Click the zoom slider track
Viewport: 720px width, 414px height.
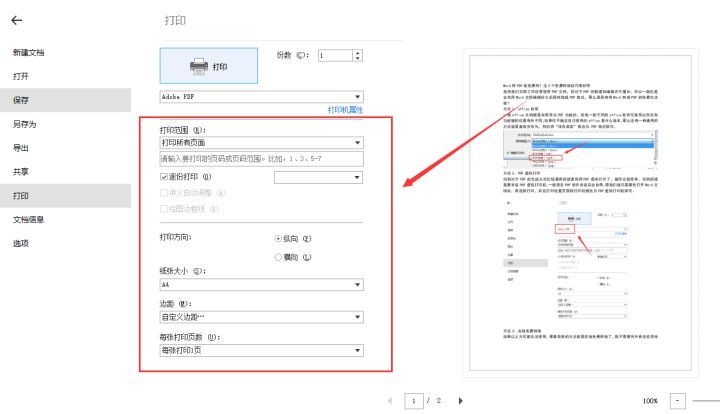pos(706,401)
